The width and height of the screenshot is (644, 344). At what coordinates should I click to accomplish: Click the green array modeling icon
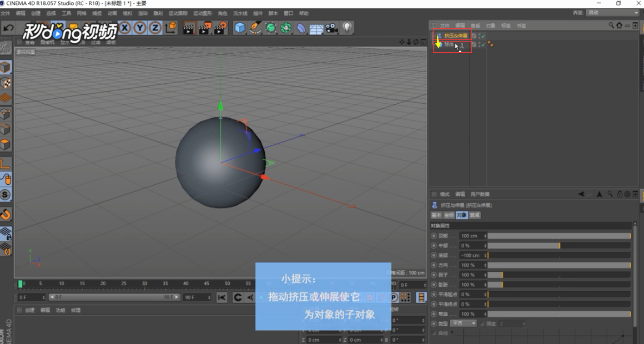(x=286, y=28)
